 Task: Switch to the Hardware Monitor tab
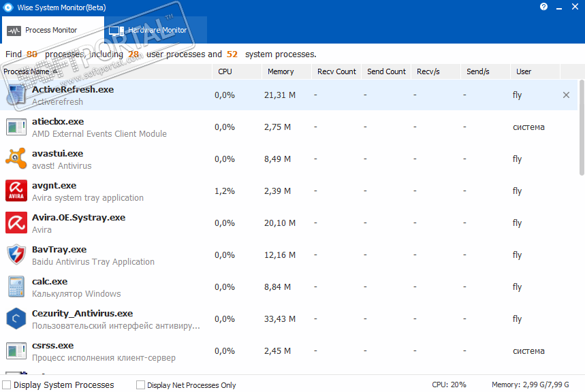155,30
